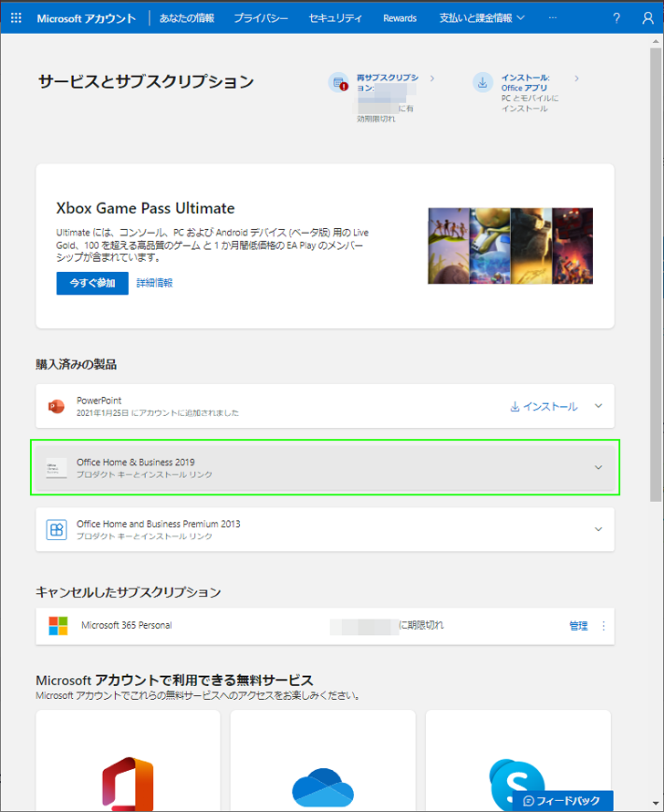This screenshot has width=664, height=812.
Task: Click the Skype logo card
Action: 518,760
